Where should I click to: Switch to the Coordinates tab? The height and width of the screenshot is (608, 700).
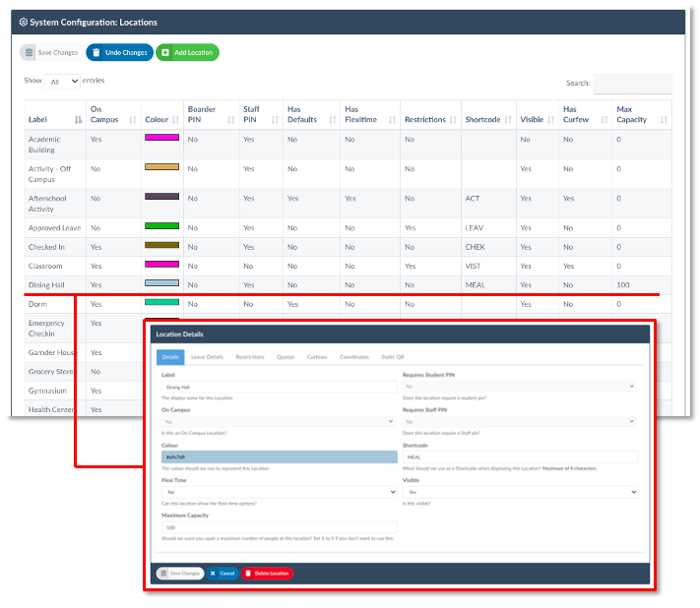[354, 357]
